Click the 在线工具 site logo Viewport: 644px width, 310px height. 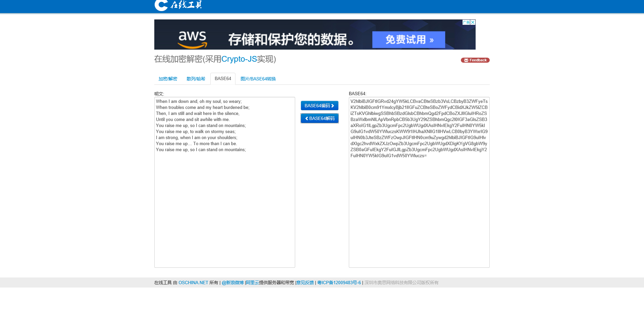tap(178, 5)
